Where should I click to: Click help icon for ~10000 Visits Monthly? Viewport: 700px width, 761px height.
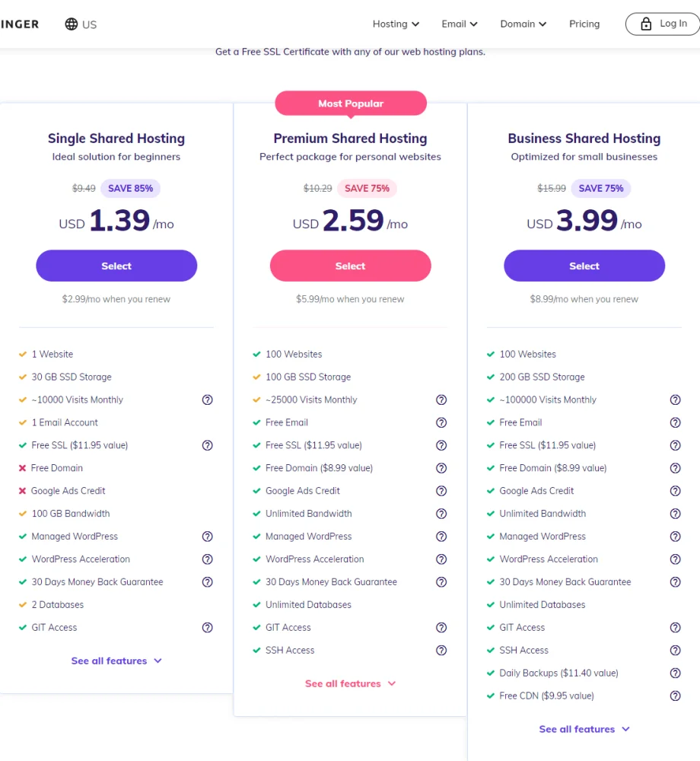point(207,400)
